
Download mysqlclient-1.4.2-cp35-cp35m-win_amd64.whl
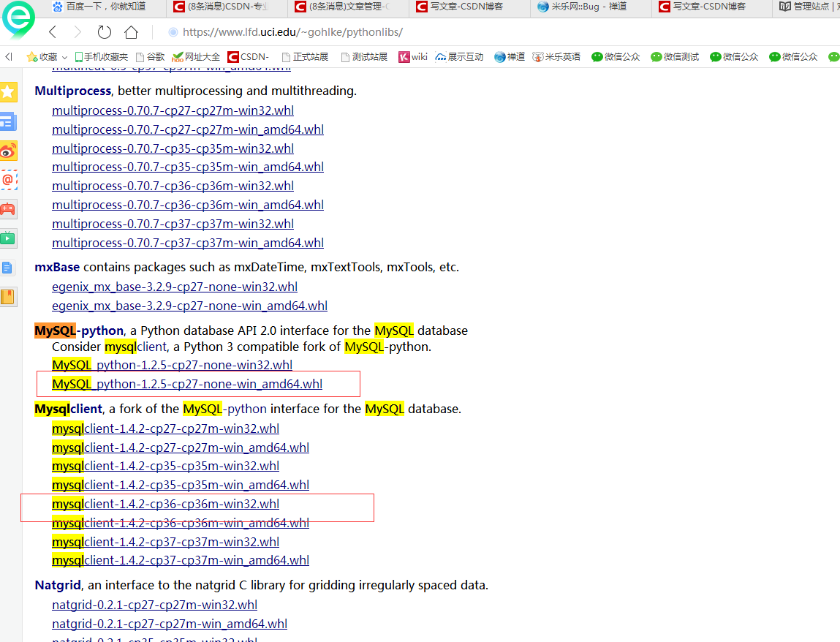[181, 485]
